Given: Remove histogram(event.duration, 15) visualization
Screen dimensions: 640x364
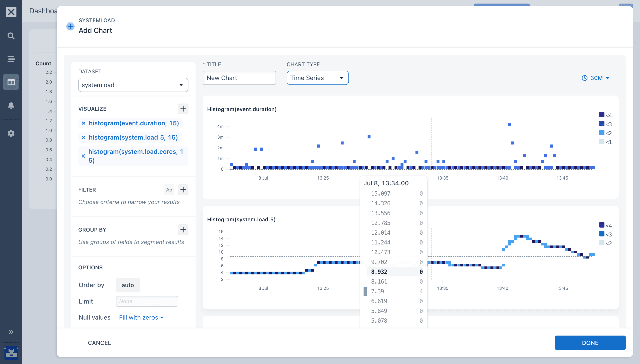Looking at the screenshot, I should [x=84, y=123].
